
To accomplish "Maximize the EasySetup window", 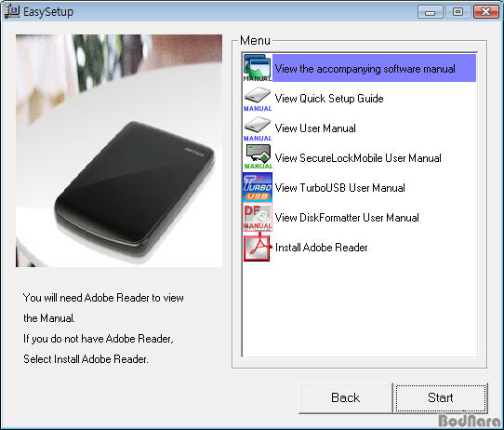I will pos(458,12).
